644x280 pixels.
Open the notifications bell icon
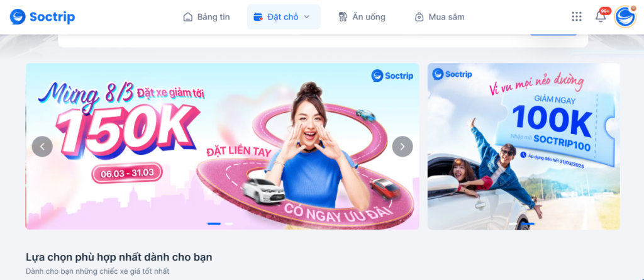[x=601, y=17]
